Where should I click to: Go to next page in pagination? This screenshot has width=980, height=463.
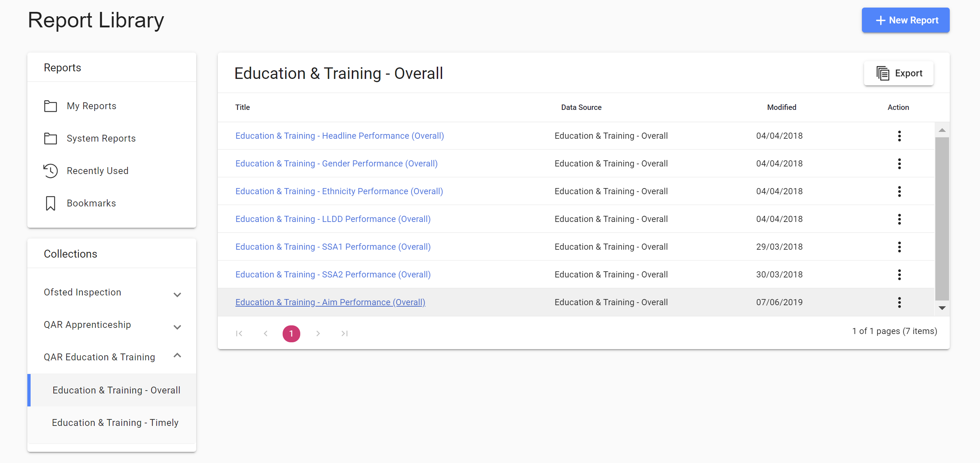click(318, 334)
